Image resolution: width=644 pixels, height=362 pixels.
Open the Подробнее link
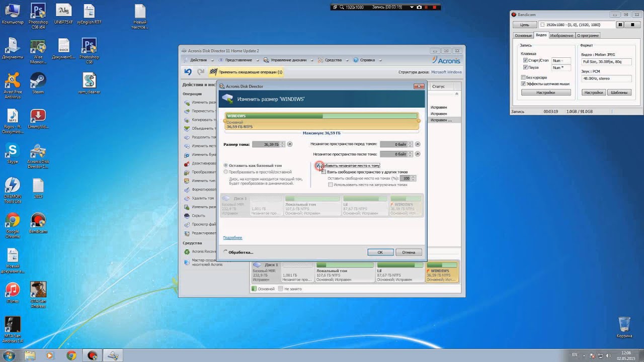point(232,238)
